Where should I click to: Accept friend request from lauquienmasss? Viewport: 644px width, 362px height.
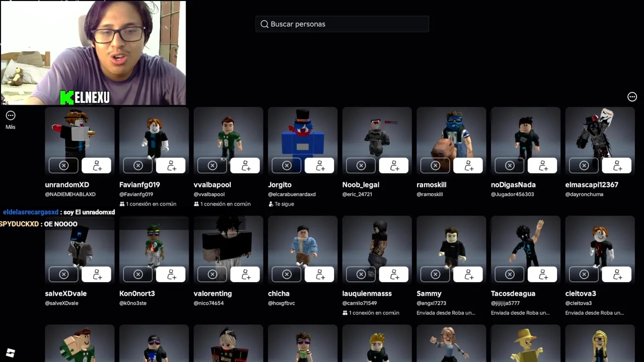tap(394, 275)
